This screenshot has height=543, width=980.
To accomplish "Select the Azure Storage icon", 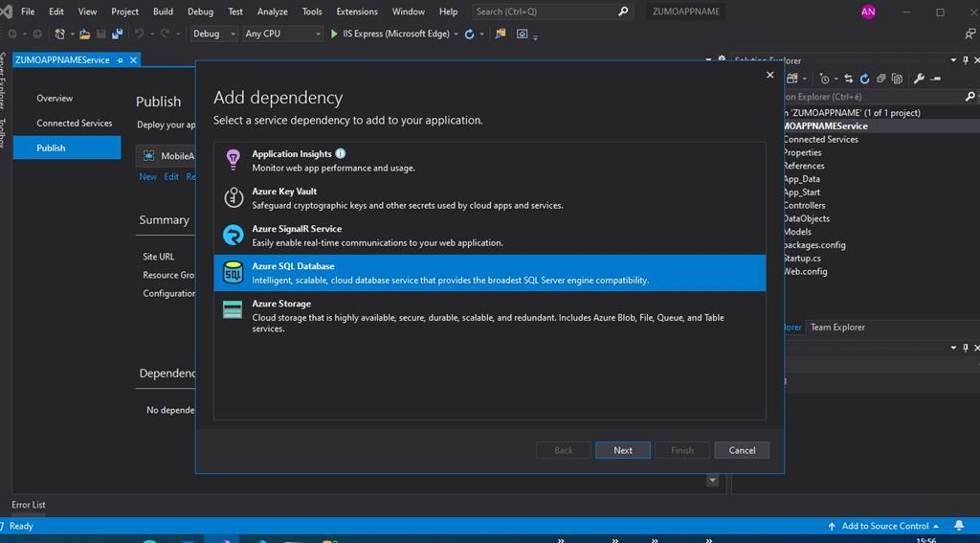I will point(233,309).
